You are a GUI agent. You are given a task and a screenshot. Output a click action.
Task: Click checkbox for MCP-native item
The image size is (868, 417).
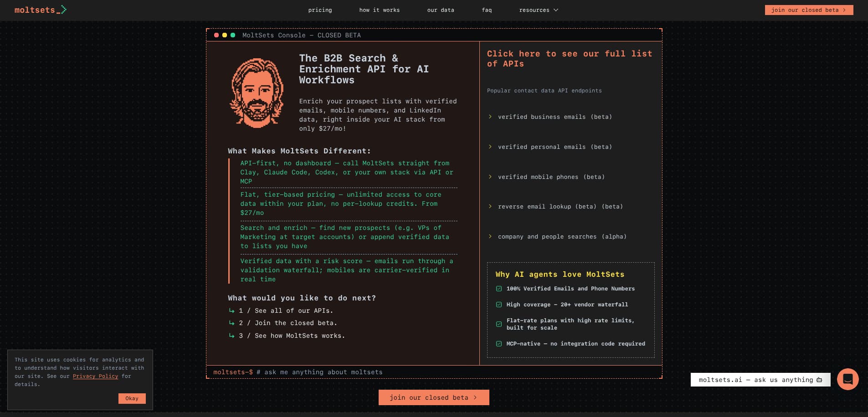(499, 344)
